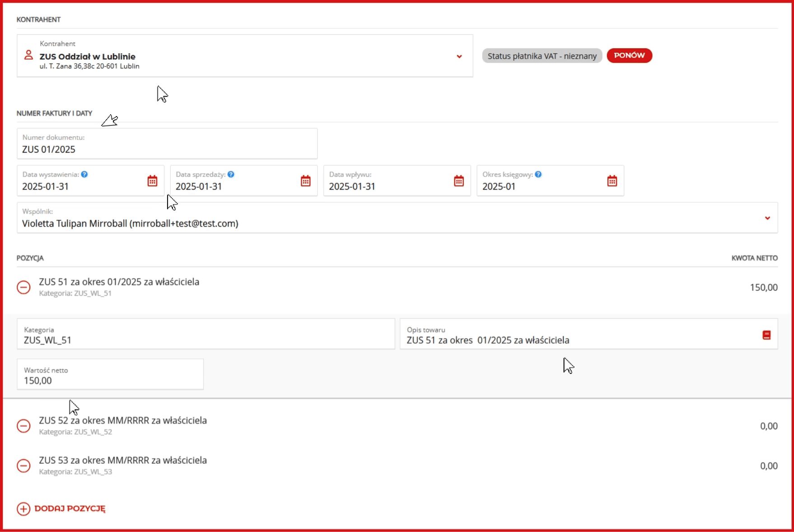Click the Kategoria: ZUS_WL_53 label
794x532 pixels.
75,472
